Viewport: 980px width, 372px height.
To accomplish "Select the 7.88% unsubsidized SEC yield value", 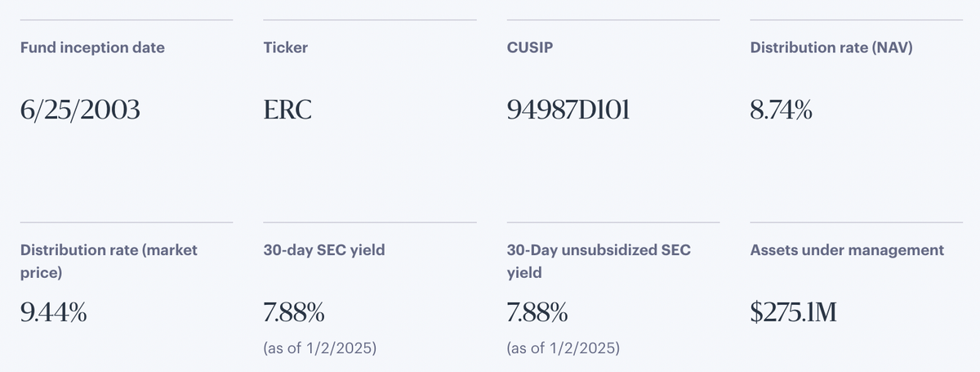I will [x=537, y=312].
